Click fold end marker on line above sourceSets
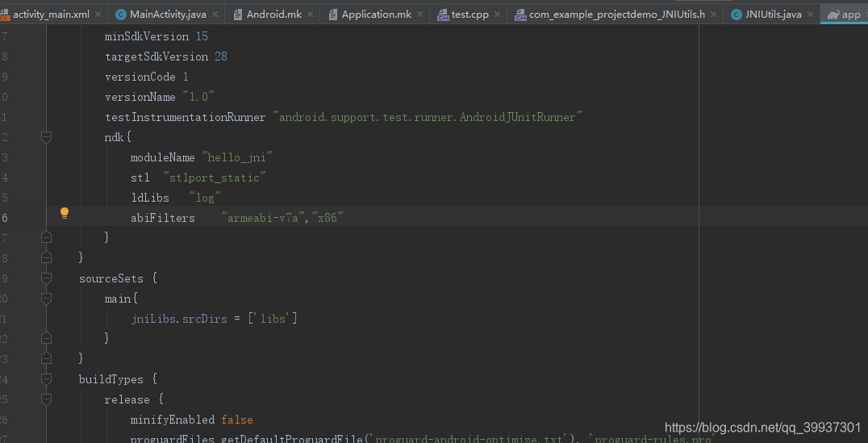Viewport: 868px width, 443px height. [47, 257]
